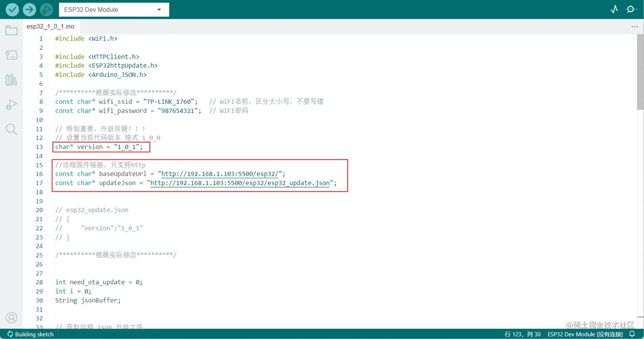Open the tab options three-dot menu
The image size is (644, 339).
(635, 26)
